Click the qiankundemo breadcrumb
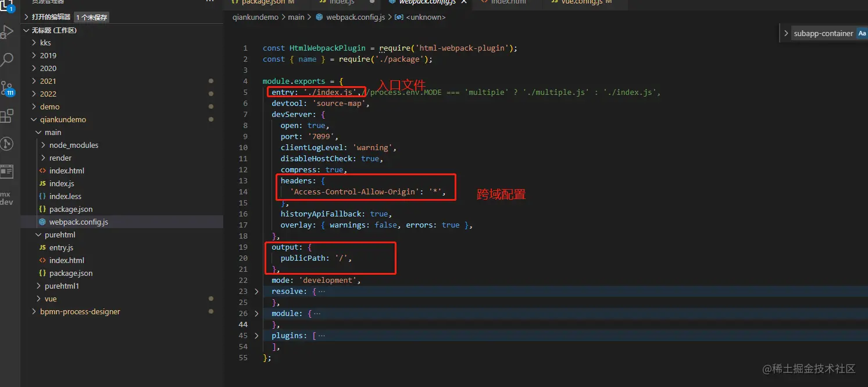Viewport: 868px width, 387px height. pos(255,17)
